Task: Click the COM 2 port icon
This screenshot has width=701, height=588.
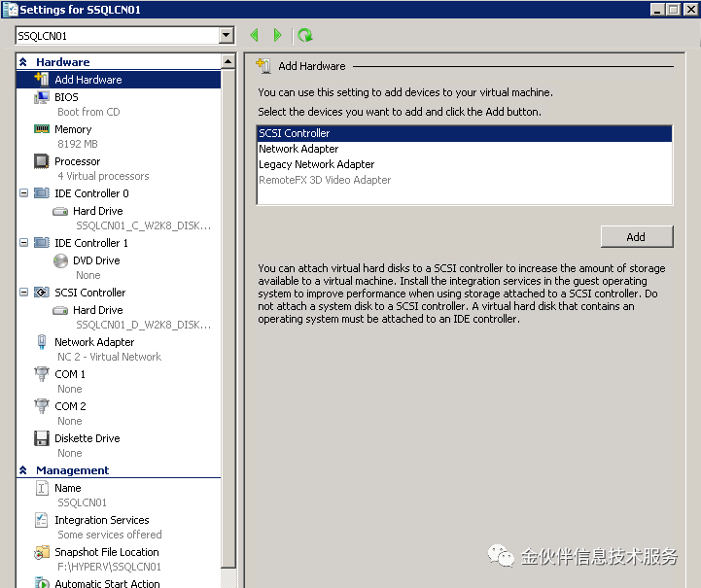Action: pos(42,406)
